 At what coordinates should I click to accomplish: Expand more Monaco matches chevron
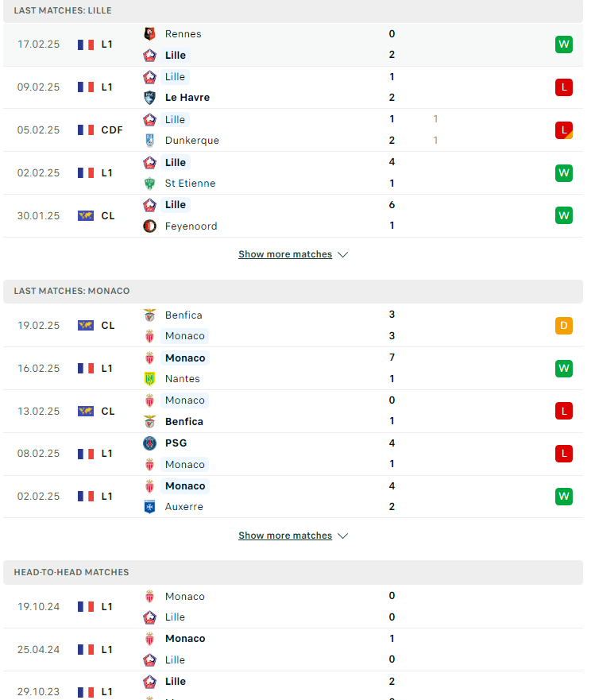(343, 536)
